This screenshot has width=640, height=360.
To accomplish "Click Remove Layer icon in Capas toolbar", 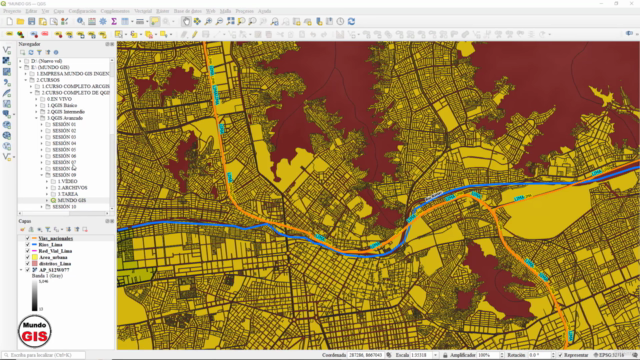I will pos(85,230).
